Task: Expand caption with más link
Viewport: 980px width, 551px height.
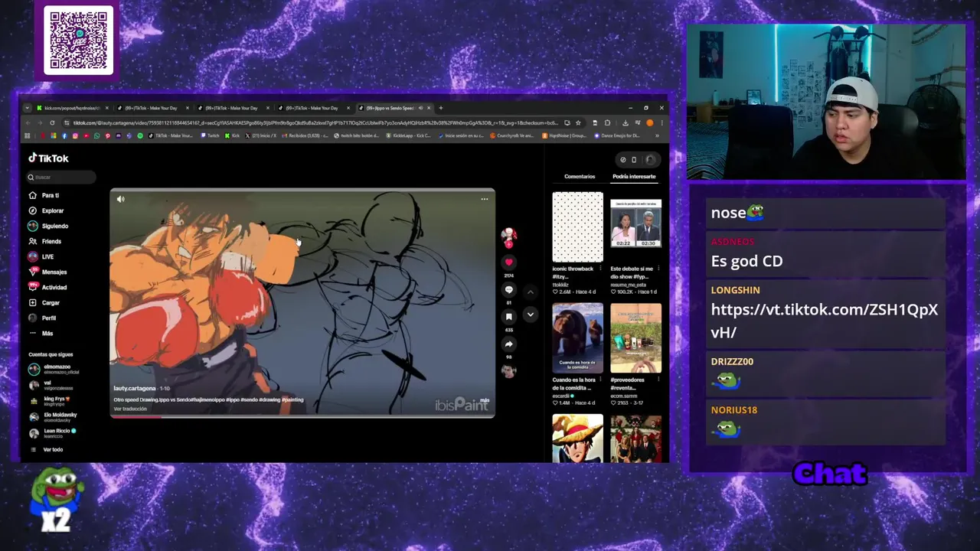Action: (484, 399)
